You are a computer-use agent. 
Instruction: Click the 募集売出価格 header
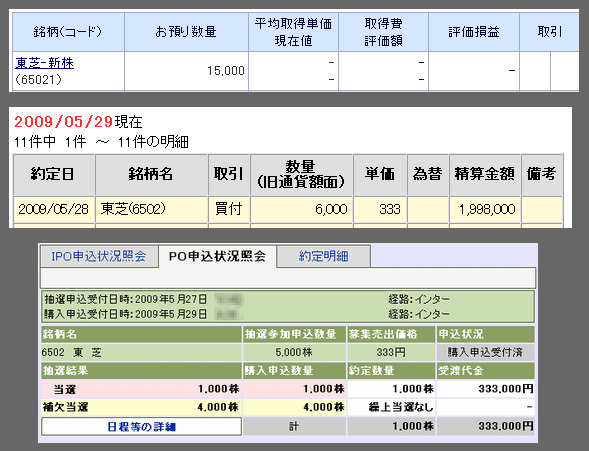click(391, 334)
